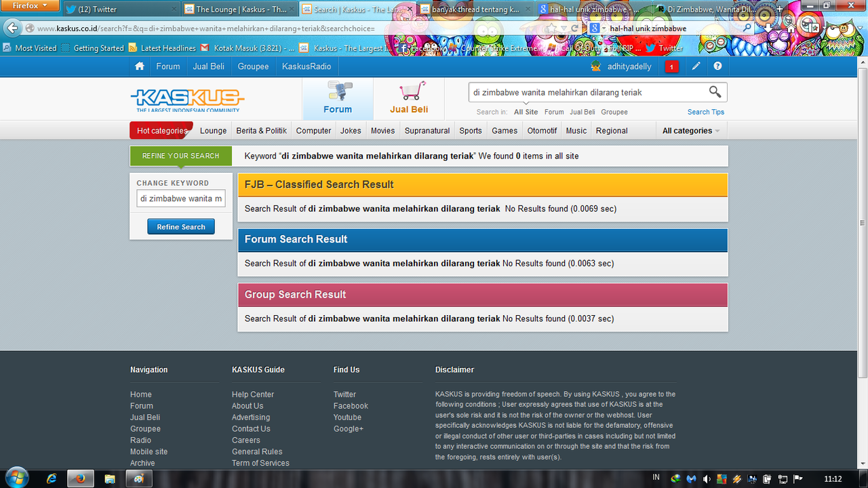The image size is (868, 488).
Task: Open Windows Explorer folder on taskbar
Action: 110,479
